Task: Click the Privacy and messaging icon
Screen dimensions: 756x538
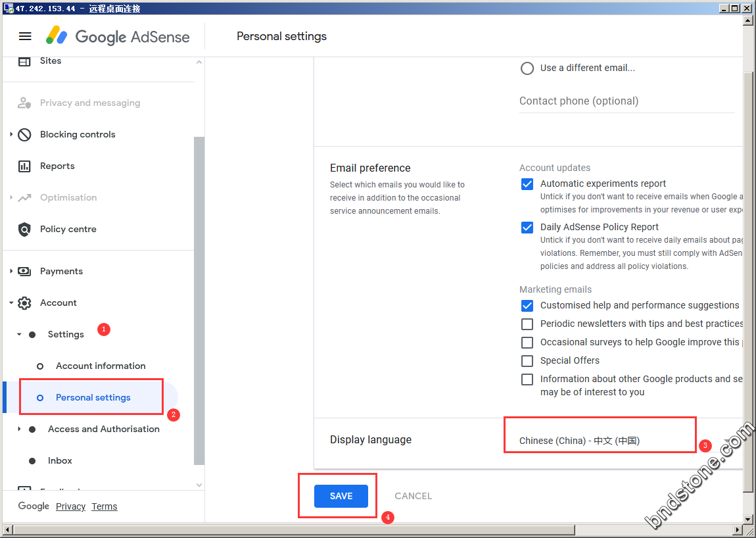Action: coord(24,103)
